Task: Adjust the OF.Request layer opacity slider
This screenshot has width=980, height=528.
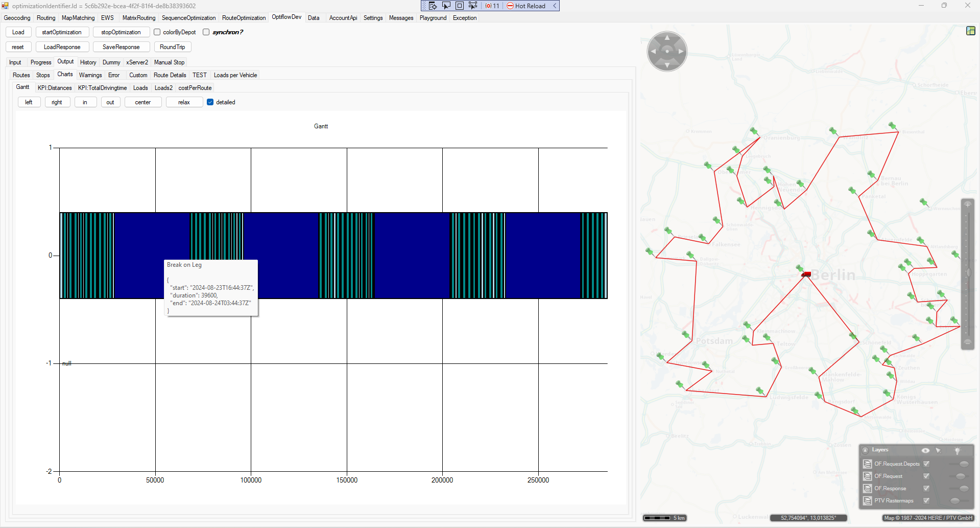Action: [x=960, y=476]
